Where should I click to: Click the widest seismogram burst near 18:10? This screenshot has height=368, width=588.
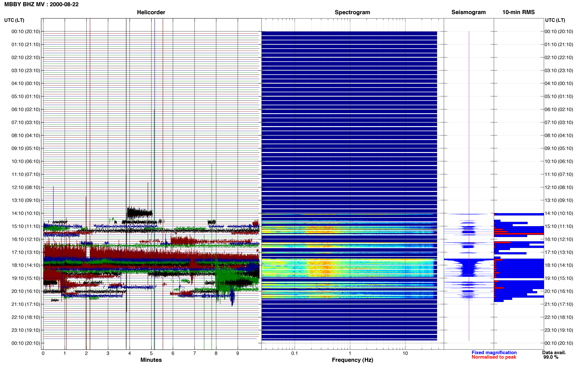469,268
